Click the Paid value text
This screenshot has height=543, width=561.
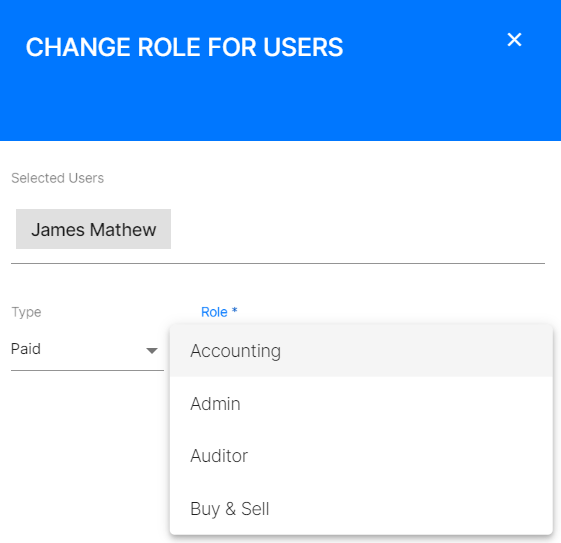tap(26, 349)
